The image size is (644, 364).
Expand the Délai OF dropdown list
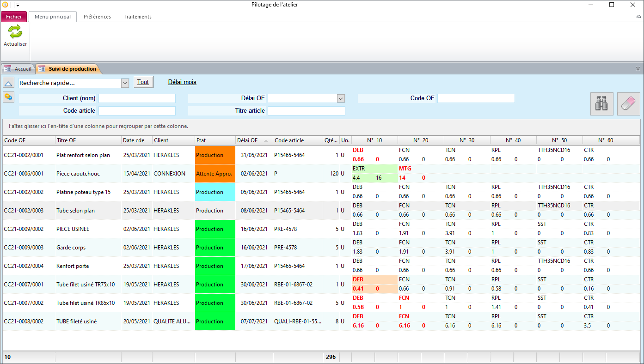coord(341,98)
